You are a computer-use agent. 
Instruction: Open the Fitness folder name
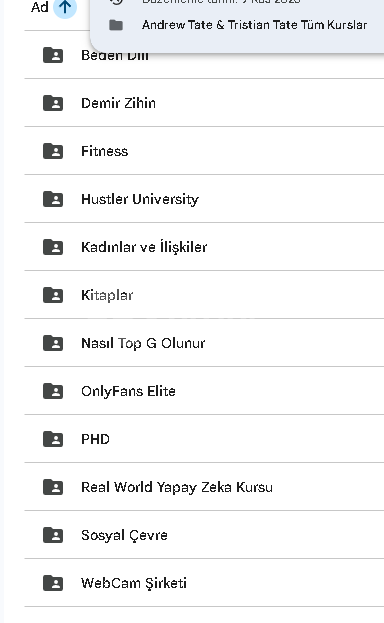(105, 151)
